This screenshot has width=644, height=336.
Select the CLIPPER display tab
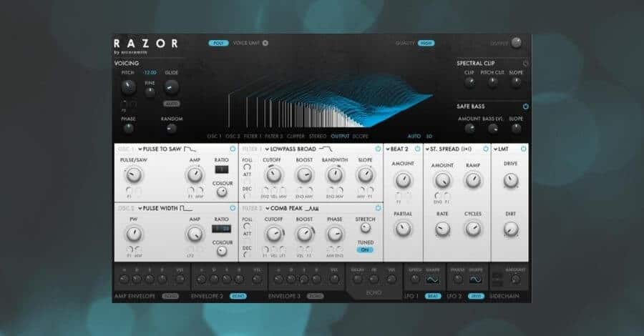tap(296, 137)
